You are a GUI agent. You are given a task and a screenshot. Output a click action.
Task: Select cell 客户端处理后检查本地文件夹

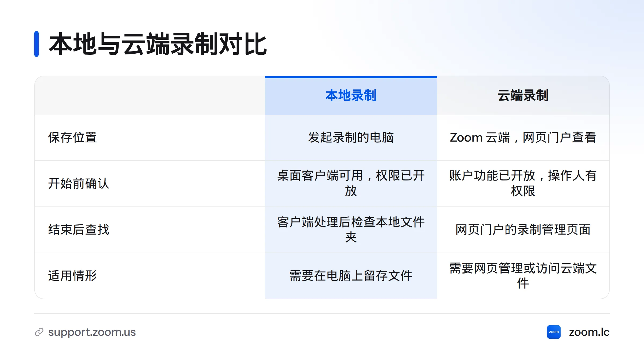[x=351, y=230]
